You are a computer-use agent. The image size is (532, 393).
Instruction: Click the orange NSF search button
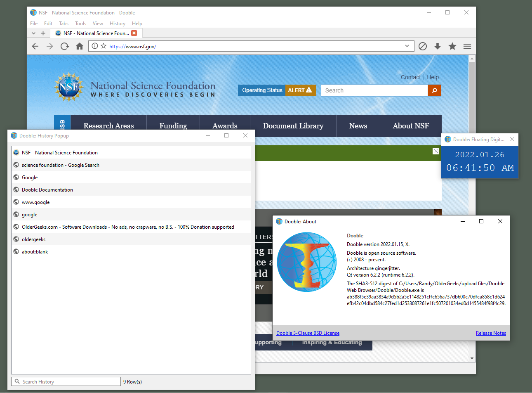tap(434, 90)
